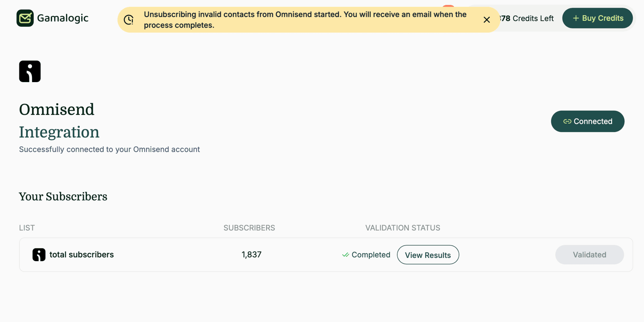The width and height of the screenshot is (644, 322).
Task: Open View Results for total subscribers
Action: [x=428, y=255]
